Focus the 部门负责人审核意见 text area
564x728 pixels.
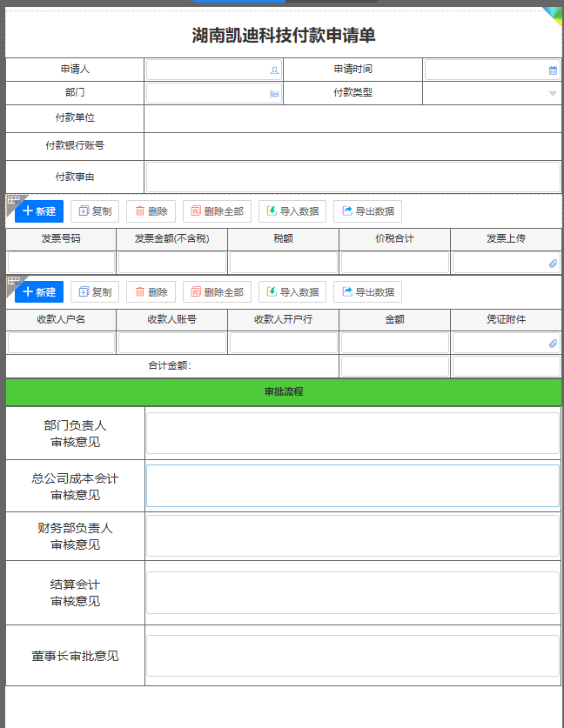pos(353,433)
